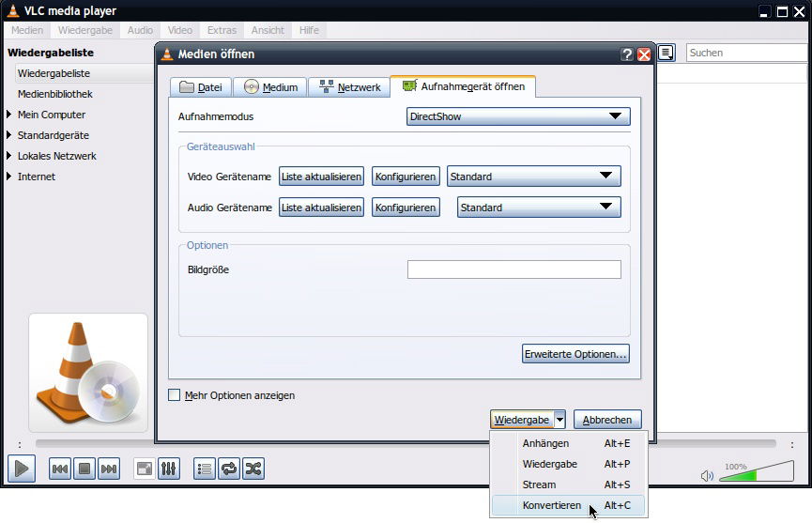Expand the Internet tree node
The image size is (812, 523).
point(8,177)
